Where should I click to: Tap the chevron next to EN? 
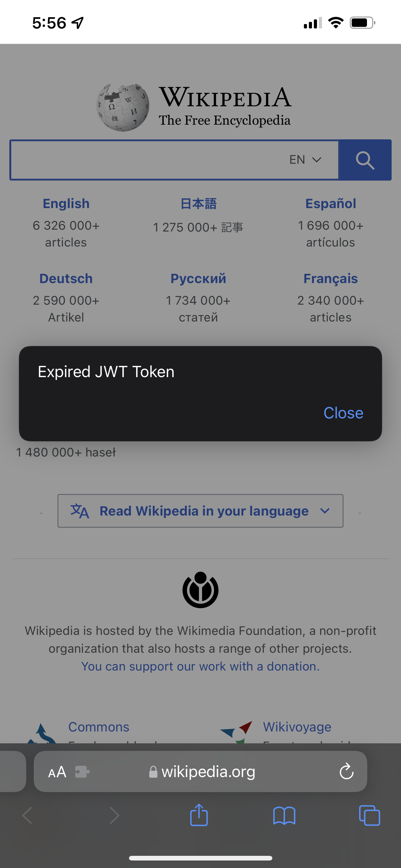316,160
